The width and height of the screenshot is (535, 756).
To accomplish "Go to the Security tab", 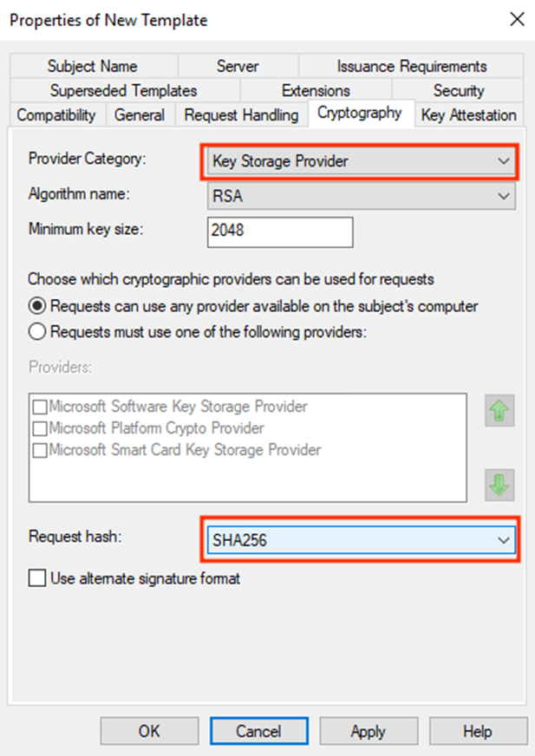I will point(458,91).
